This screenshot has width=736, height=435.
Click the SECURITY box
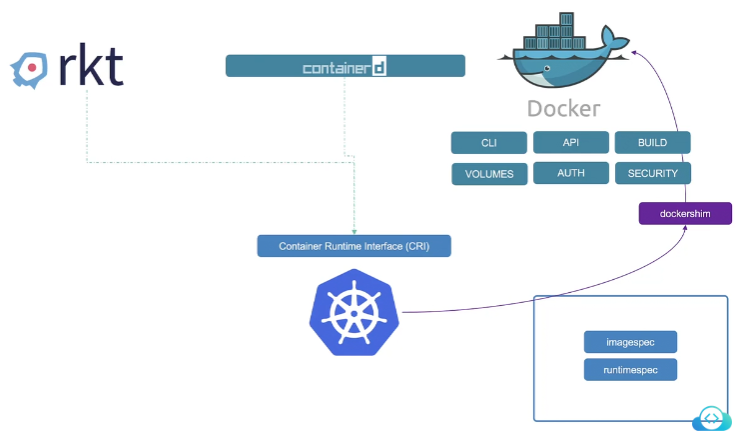pos(652,173)
